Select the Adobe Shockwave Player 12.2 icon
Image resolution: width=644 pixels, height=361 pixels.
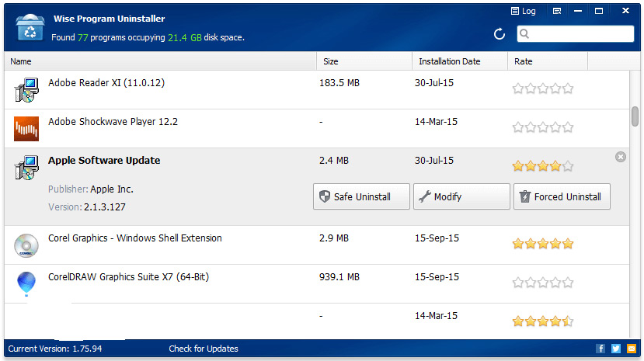point(26,128)
